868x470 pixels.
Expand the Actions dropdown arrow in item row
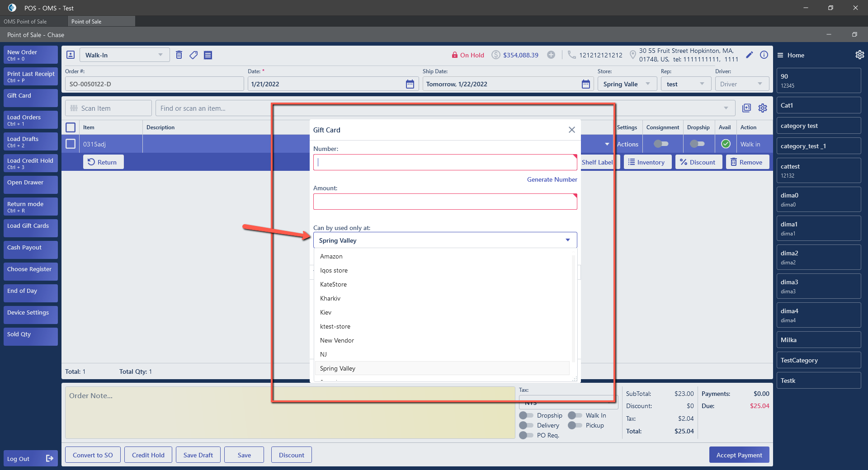point(607,144)
